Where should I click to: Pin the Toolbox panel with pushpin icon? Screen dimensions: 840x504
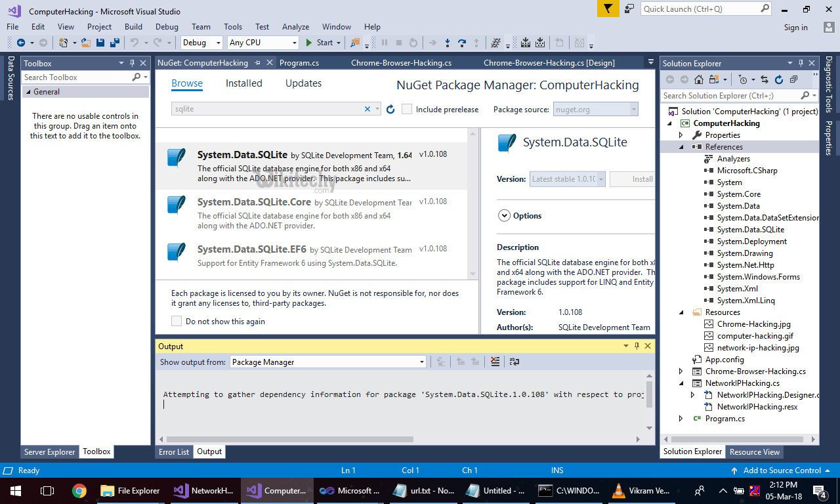coord(133,63)
